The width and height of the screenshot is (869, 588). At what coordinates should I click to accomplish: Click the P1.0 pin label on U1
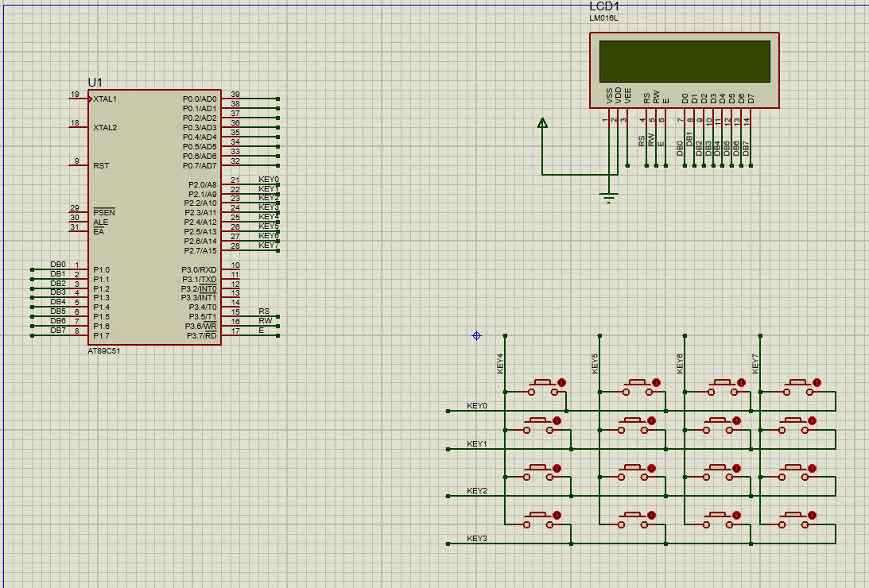[102, 269]
